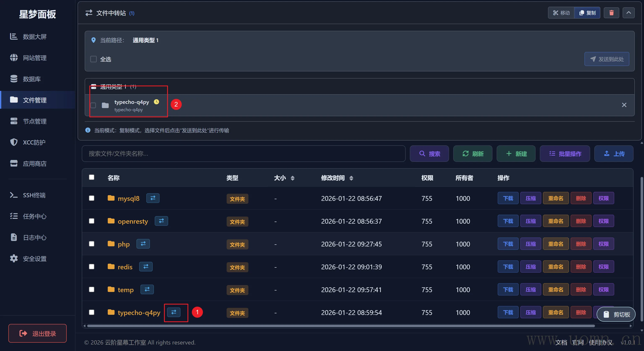Image resolution: width=644 pixels, height=351 pixels.
Task: Click the 上传 upload button
Action: 614,154
